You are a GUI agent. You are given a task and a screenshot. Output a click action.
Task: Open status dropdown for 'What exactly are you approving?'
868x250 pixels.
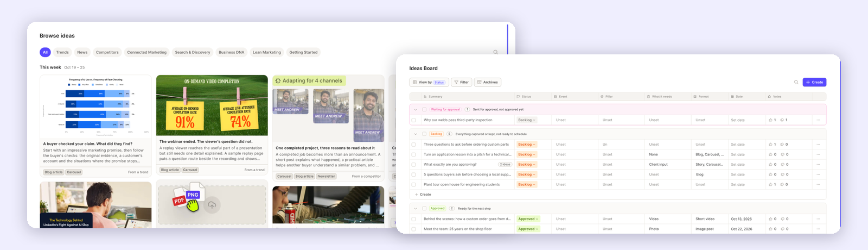point(527,164)
